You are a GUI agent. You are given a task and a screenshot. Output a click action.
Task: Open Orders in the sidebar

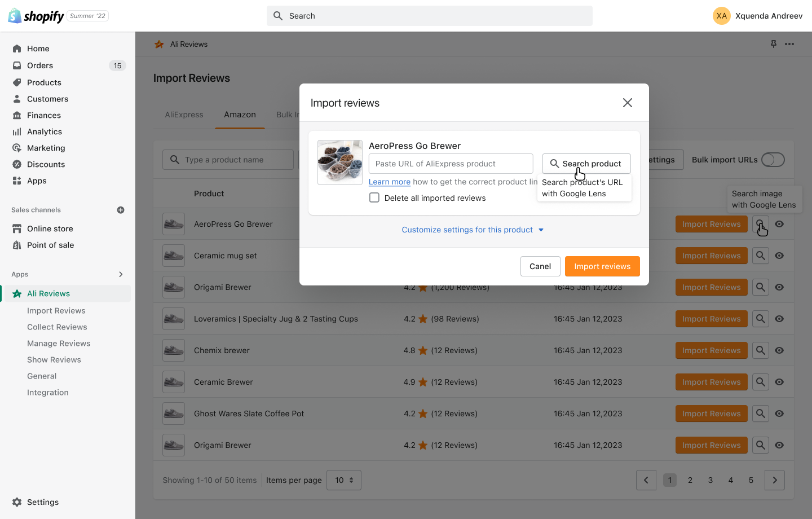pos(40,65)
